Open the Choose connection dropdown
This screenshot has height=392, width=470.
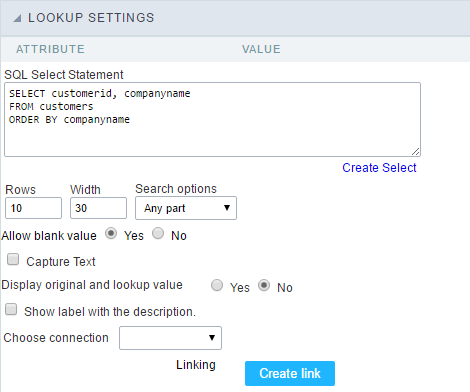[170, 338]
